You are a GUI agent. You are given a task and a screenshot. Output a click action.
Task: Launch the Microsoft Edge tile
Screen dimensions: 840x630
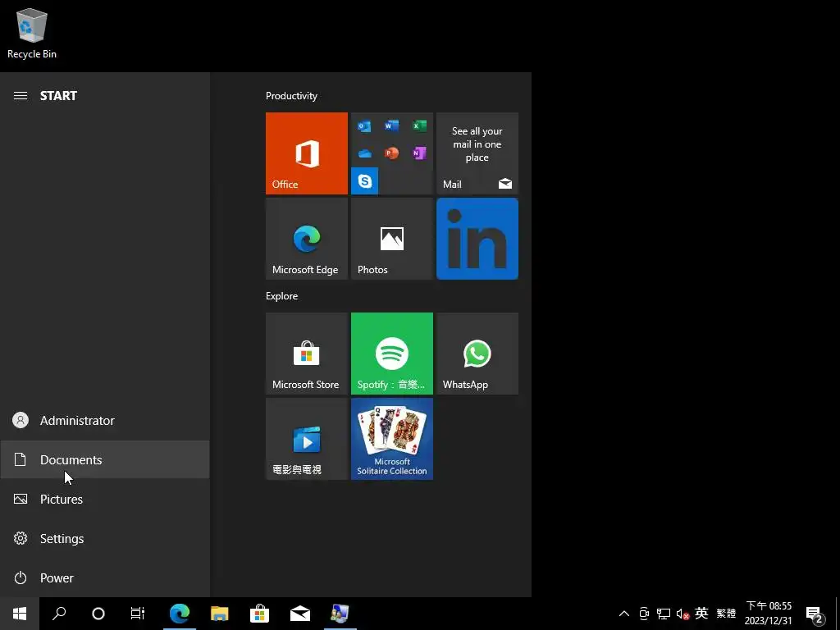(x=307, y=239)
